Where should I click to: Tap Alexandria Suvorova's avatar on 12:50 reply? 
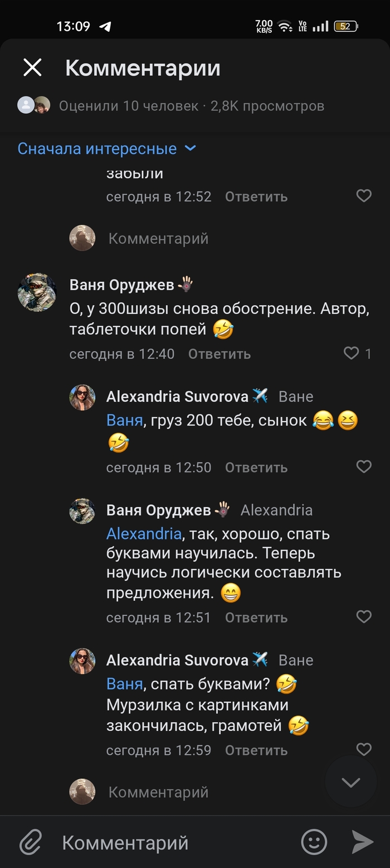[x=82, y=397]
